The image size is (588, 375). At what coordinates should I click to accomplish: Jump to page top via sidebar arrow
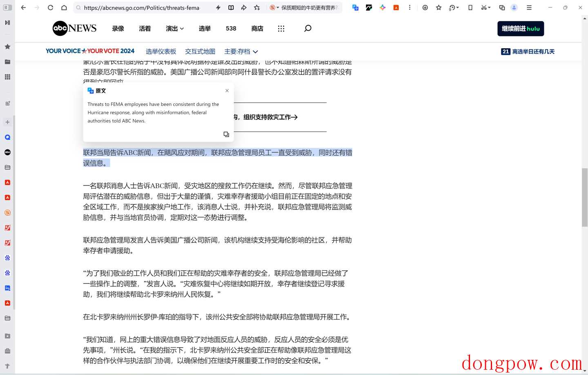coord(7,366)
